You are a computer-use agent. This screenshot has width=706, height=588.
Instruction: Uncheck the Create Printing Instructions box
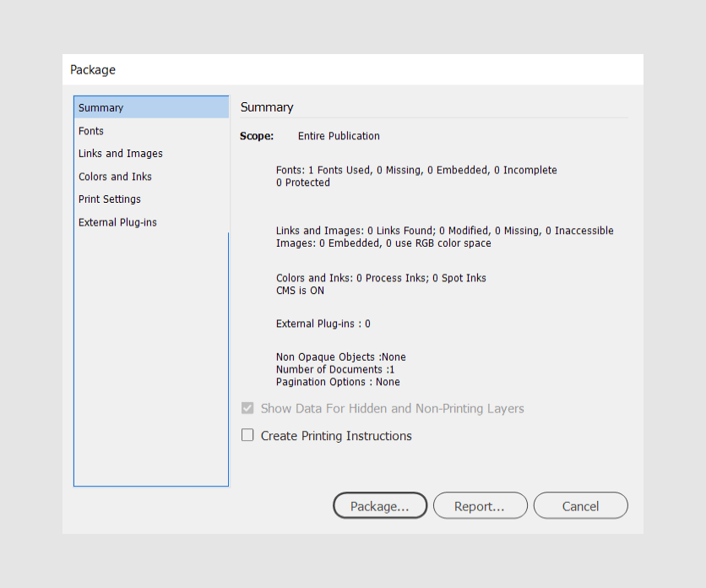tap(247, 434)
